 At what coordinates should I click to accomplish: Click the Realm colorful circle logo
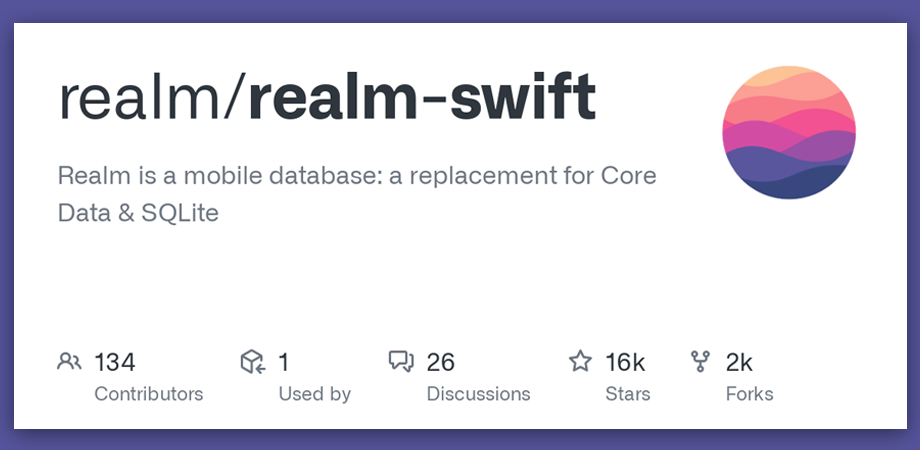789,132
